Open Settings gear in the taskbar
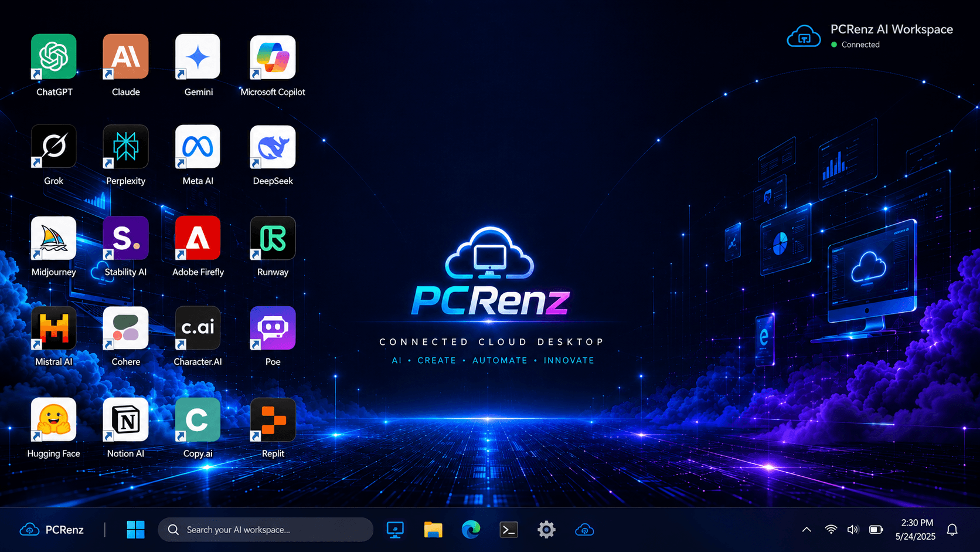This screenshot has height=552, width=980. (x=546, y=530)
